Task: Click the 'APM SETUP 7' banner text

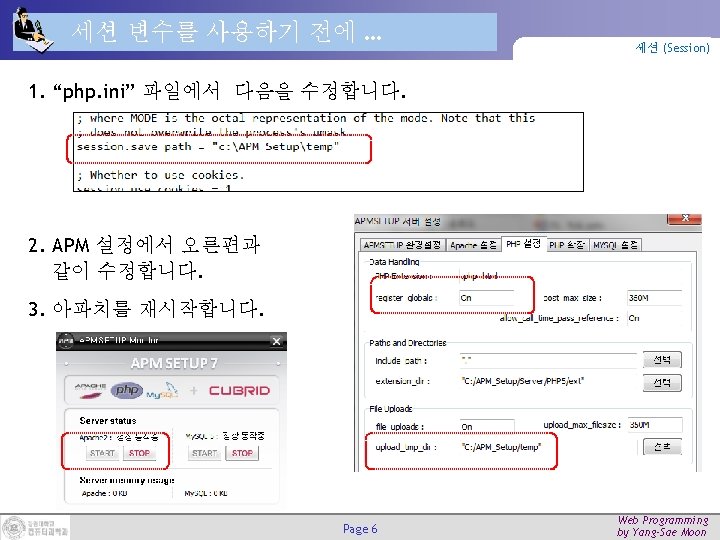Action: point(174,363)
